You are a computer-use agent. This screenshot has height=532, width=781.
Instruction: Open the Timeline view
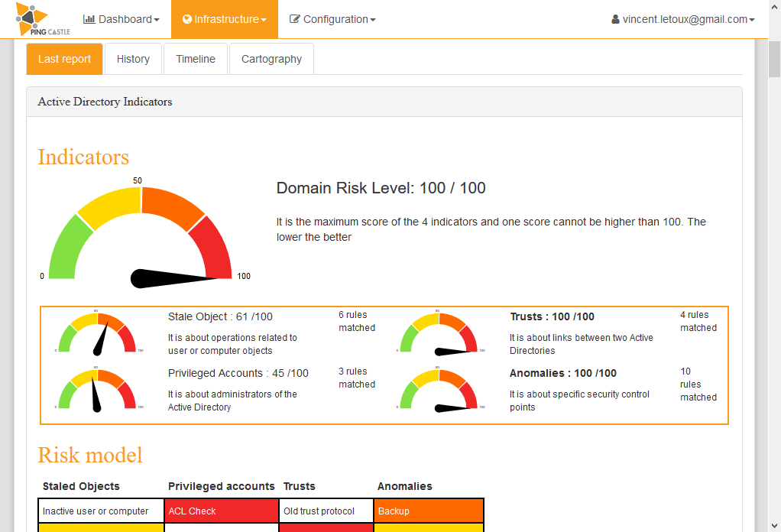[196, 58]
